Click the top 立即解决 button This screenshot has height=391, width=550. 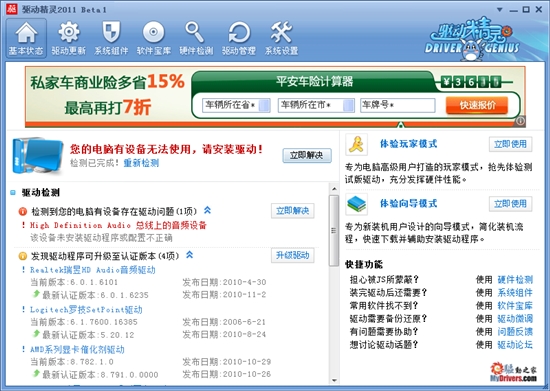(307, 155)
